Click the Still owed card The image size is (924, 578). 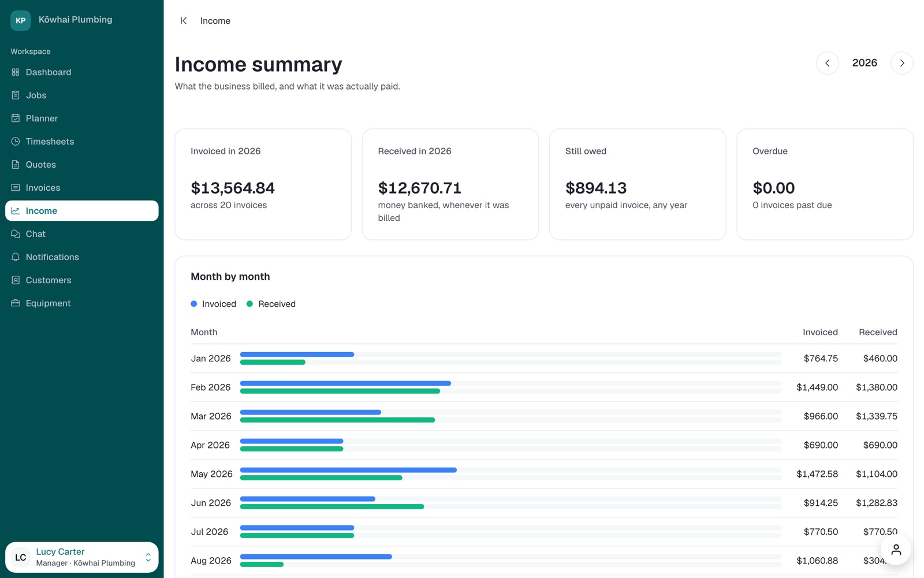[x=638, y=184]
